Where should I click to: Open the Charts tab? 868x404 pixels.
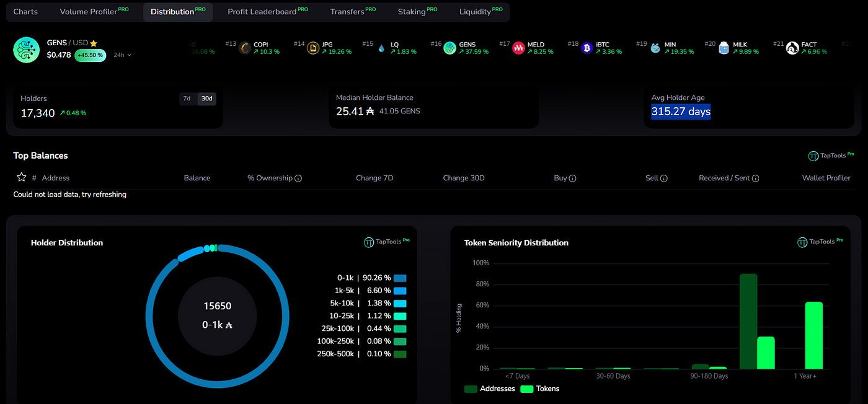point(25,12)
